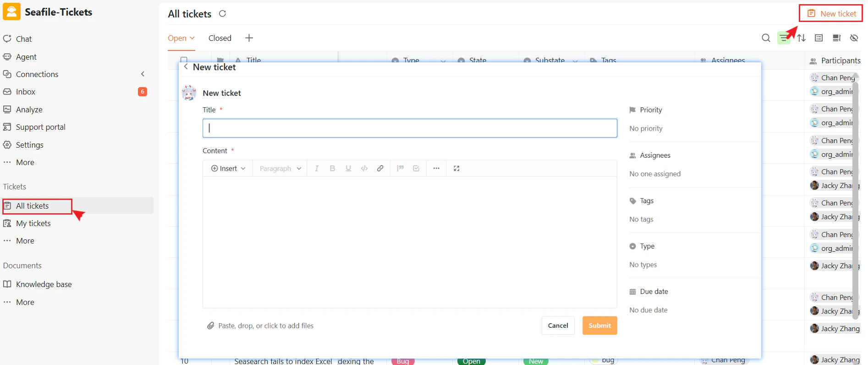Screen dimensions: 868x365
Task: Click Paste, drop, or click to add files
Action: (x=266, y=326)
